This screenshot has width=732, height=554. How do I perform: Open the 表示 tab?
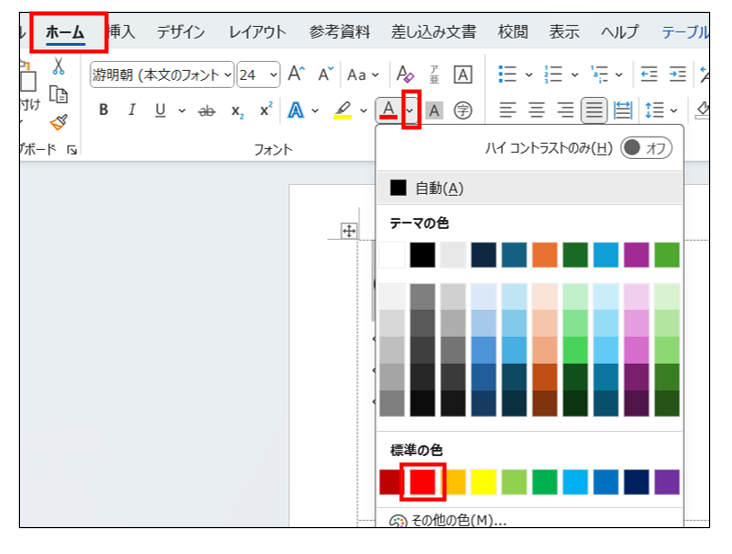[x=564, y=32]
